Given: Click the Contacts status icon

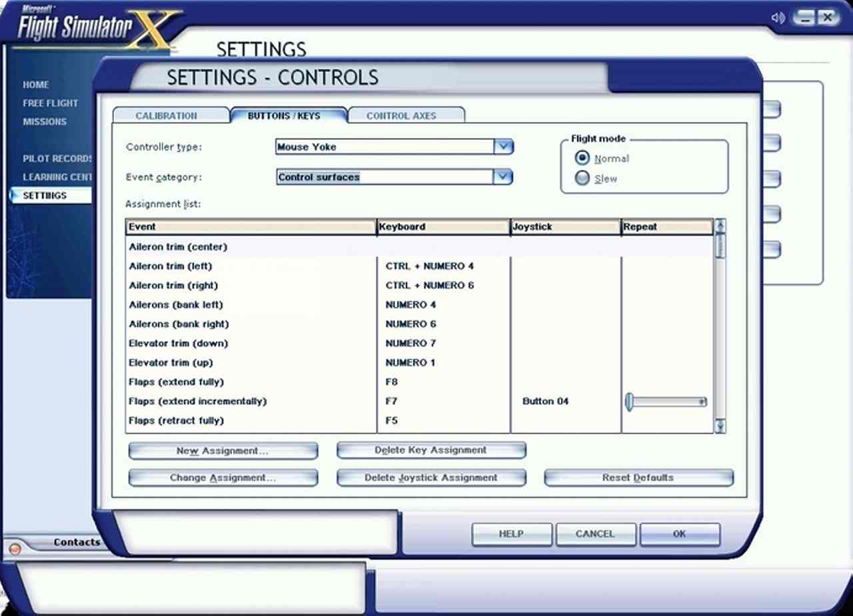Looking at the screenshot, I should click(15, 549).
